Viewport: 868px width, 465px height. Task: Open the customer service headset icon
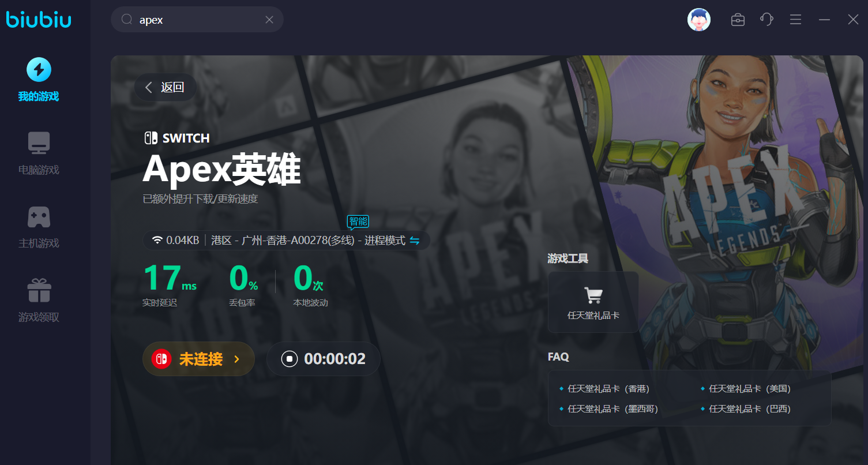click(x=766, y=19)
